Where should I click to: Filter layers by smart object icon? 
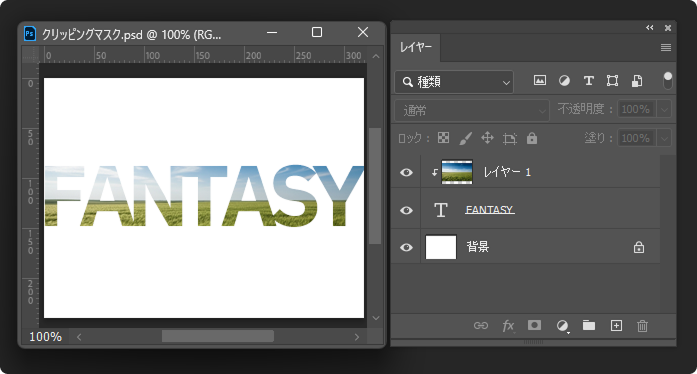[x=637, y=80]
